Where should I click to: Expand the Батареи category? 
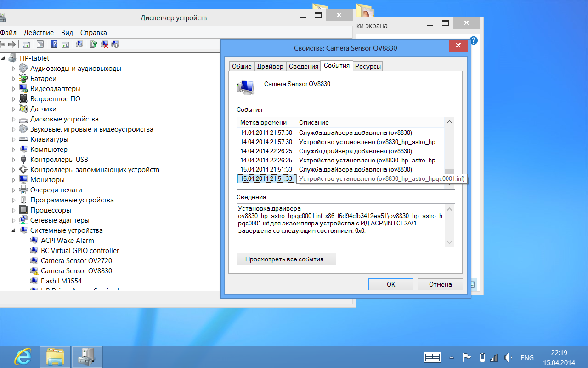click(14, 79)
